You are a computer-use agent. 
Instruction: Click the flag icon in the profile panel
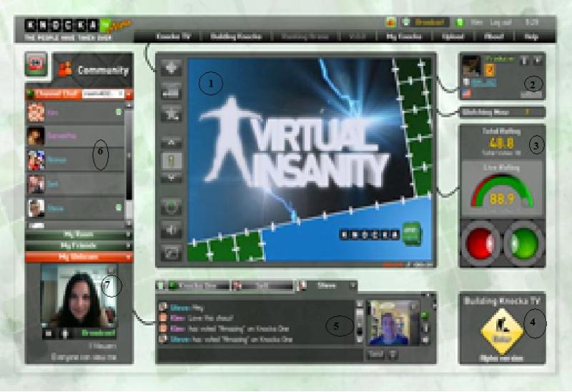coord(467,94)
